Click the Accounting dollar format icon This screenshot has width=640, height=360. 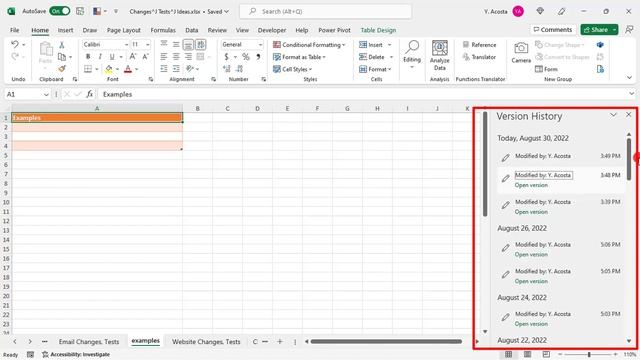(x=226, y=57)
